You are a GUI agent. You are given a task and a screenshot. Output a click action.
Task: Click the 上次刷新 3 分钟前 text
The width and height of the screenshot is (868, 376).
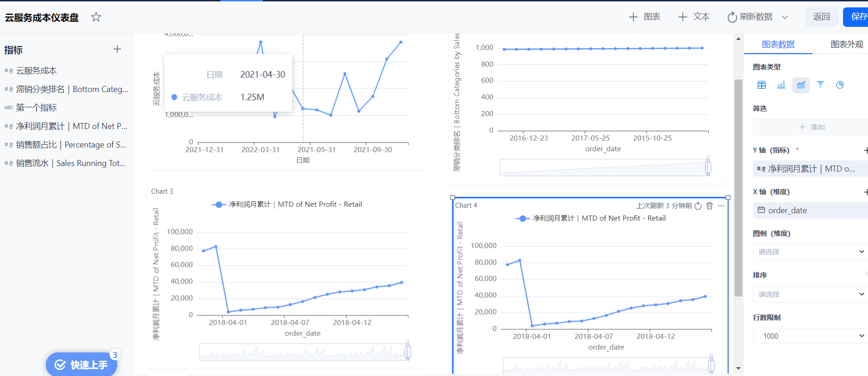point(664,206)
